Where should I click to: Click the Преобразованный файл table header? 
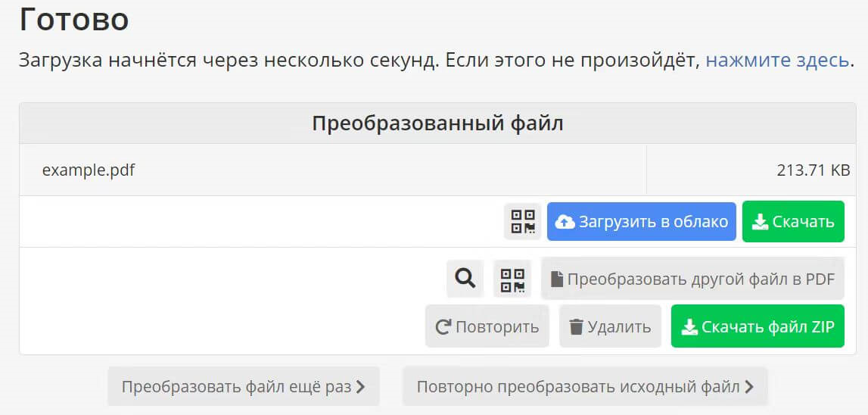pyautogui.click(x=437, y=123)
